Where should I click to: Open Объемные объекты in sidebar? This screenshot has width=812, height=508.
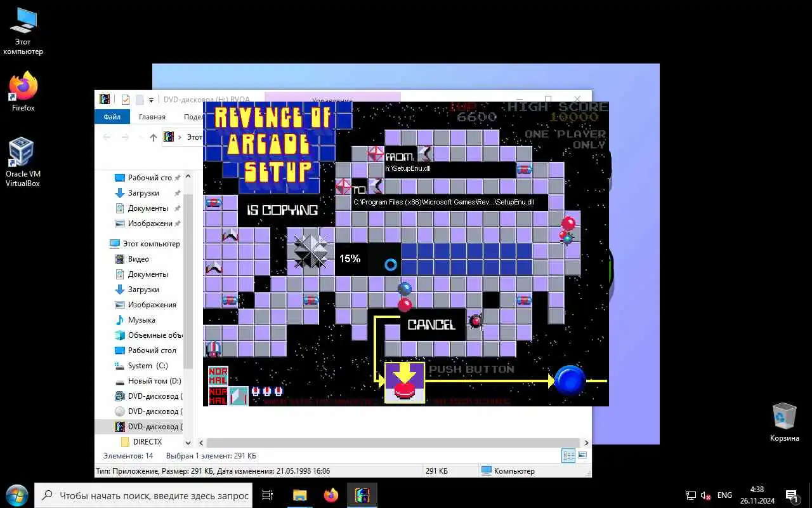click(148, 335)
